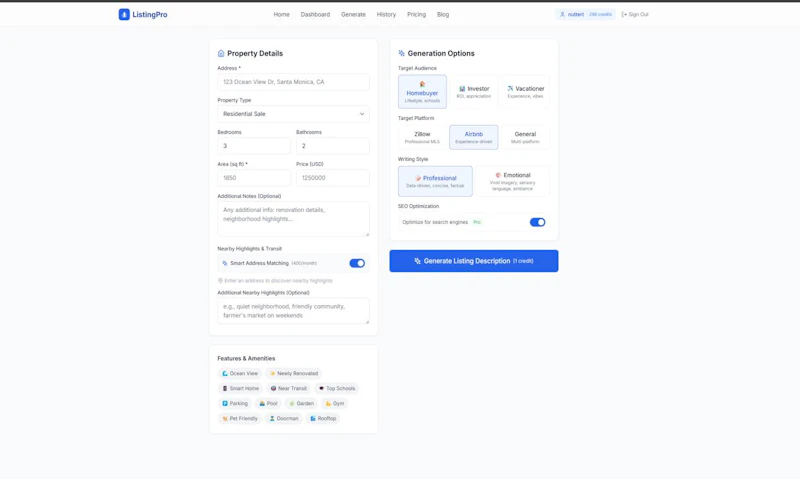Click the Bedrooms field
The height and width of the screenshot is (479, 800).
point(254,146)
